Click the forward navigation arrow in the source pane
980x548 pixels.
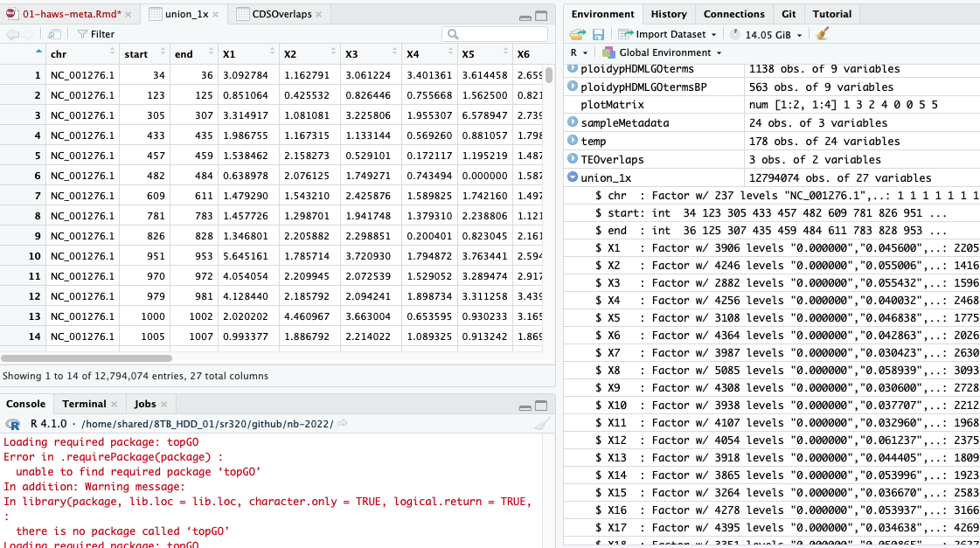pyautogui.click(x=27, y=34)
